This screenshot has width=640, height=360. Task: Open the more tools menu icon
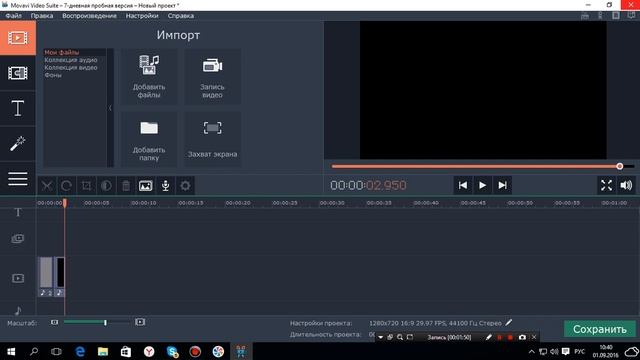click(18, 178)
